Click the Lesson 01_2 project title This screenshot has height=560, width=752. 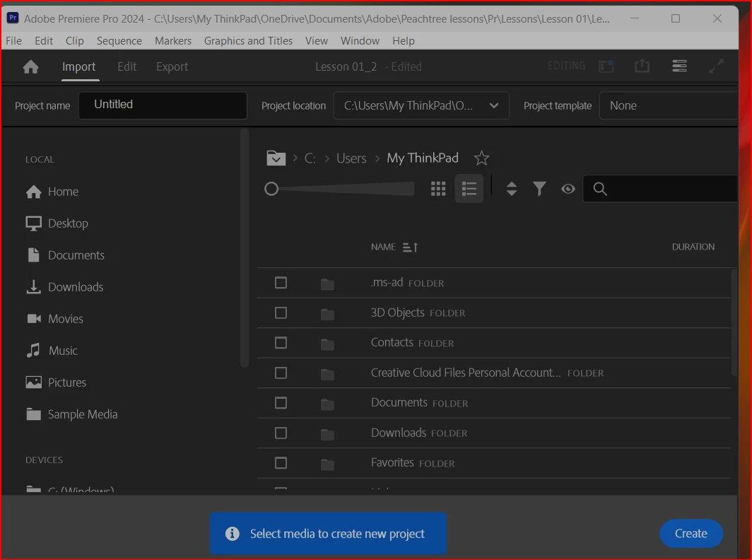pyautogui.click(x=346, y=66)
